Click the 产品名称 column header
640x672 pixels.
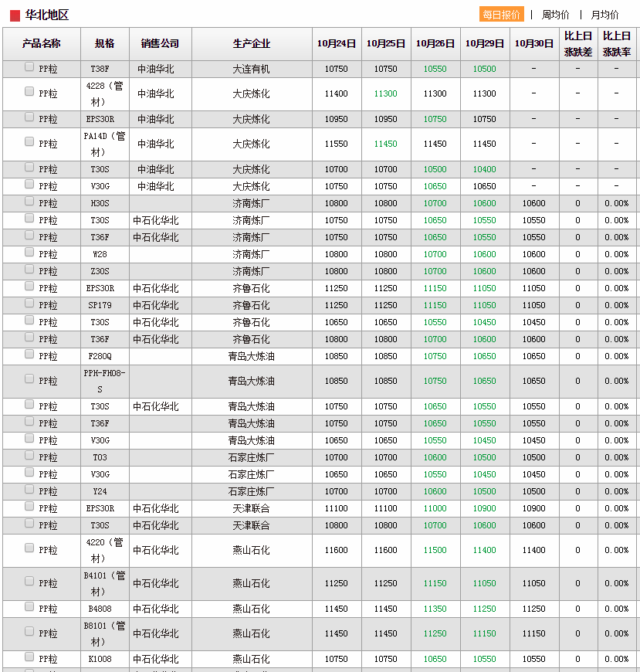pyautogui.click(x=42, y=44)
